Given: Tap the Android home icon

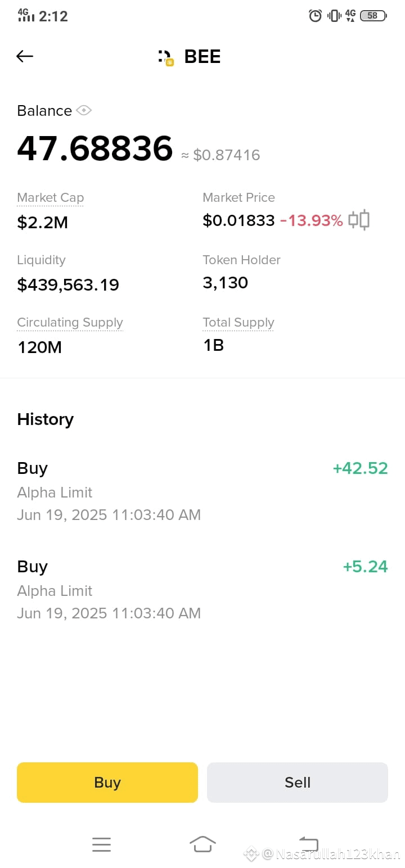Looking at the screenshot, I should (202, 844).
